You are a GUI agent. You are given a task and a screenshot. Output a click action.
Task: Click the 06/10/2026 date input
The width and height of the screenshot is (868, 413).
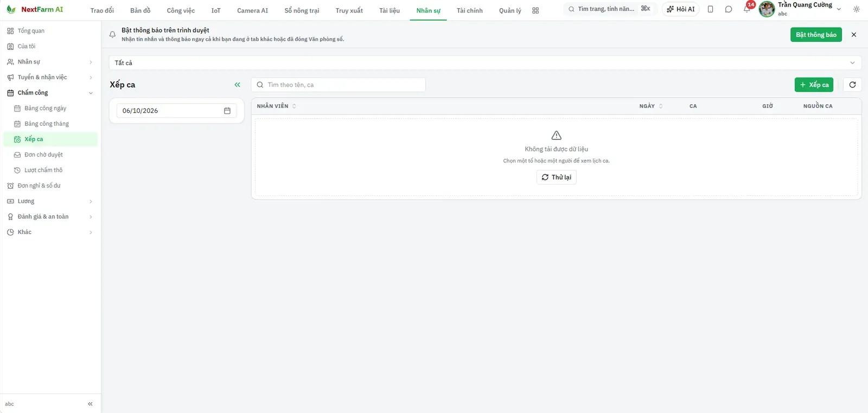tap(176, 111)
